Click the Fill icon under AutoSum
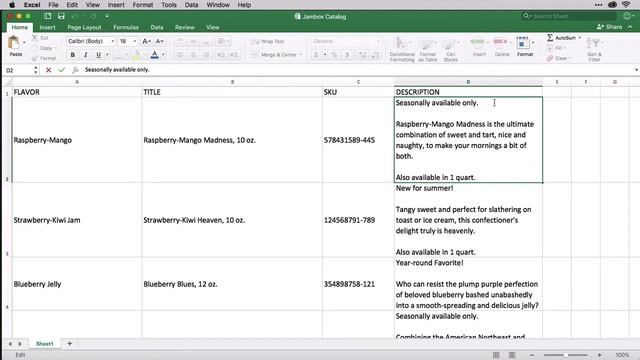 coord(550,48)
